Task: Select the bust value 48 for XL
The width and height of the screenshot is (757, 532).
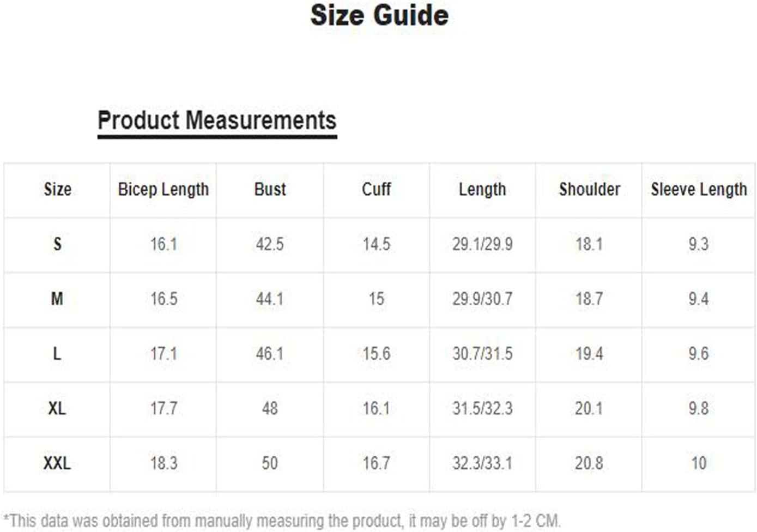Action: pyautogui.click(x=270, y=408)
